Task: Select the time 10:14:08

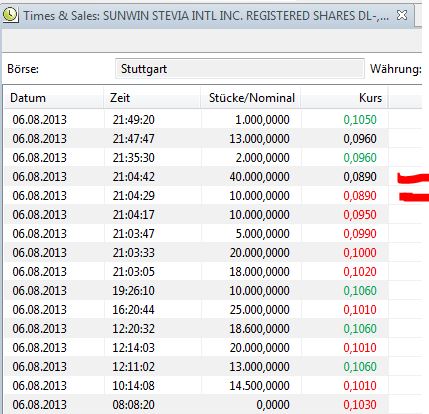Action: coord(134,386)
